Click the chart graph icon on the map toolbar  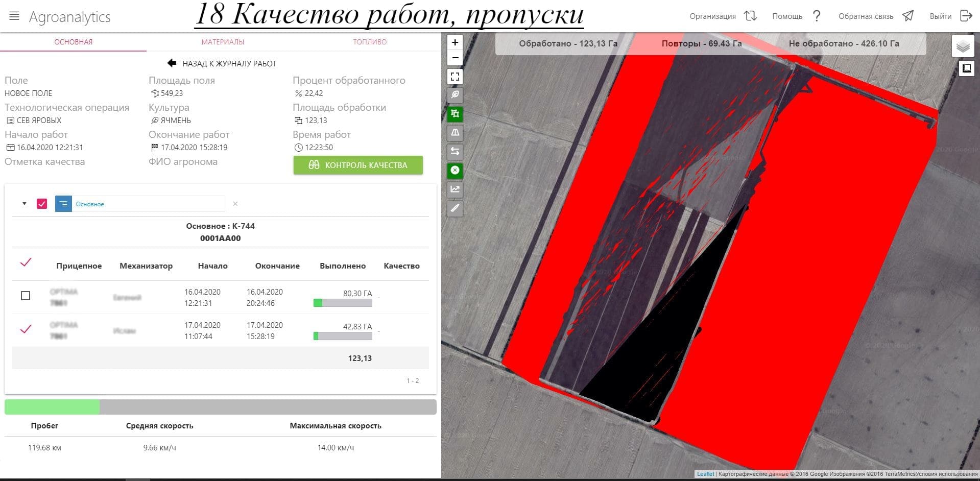click(455, 189)
